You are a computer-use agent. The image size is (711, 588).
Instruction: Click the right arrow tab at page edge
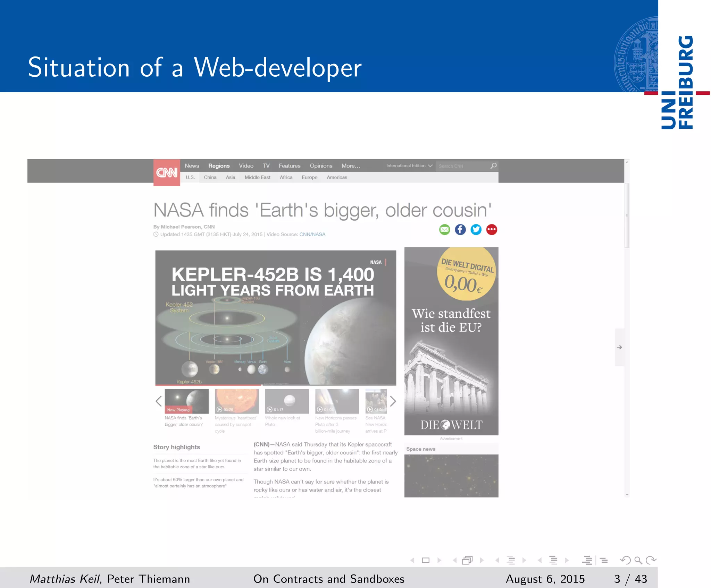point(620,347)
